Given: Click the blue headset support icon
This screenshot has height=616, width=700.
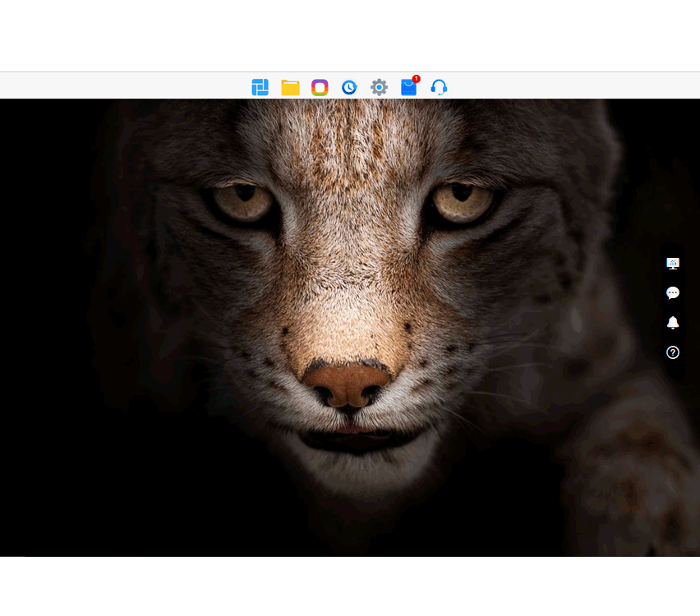Looking at the screenshot, I should pos(439,87).
